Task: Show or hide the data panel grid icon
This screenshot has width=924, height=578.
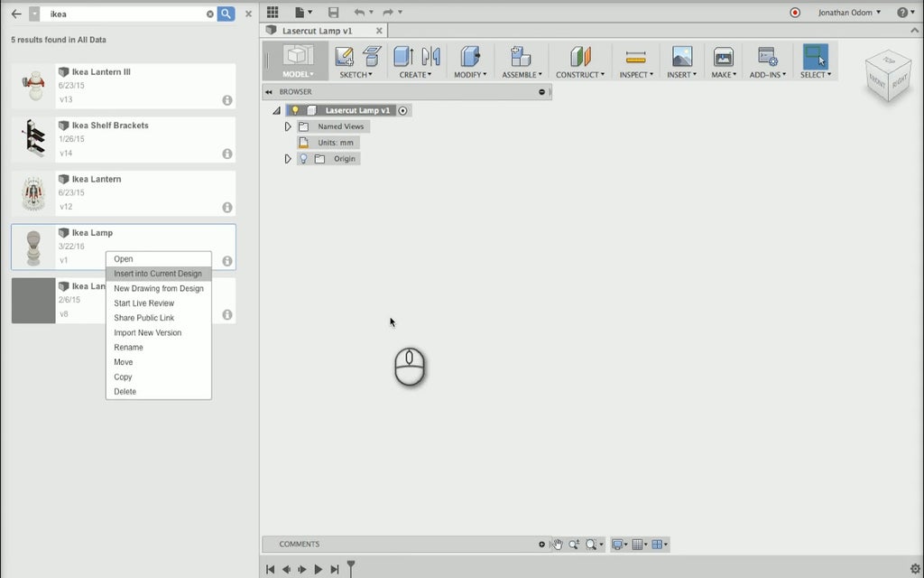Action: pyautogui.click(x=273, y=12)
